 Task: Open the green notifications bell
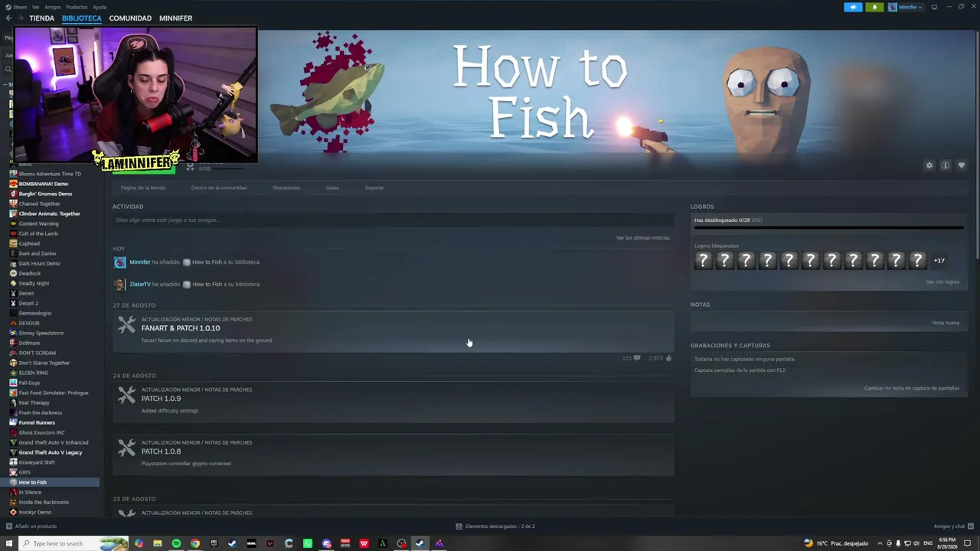[874, 7]
